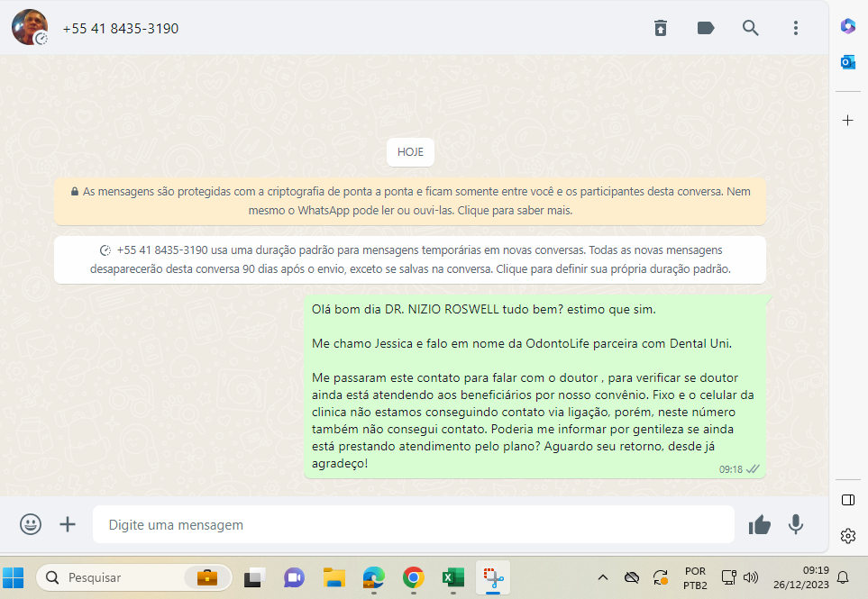This screenshot has width=868, height=599.
Task: Open Outlook in the Edge sidebar
Action: click(x=847, y=61)
